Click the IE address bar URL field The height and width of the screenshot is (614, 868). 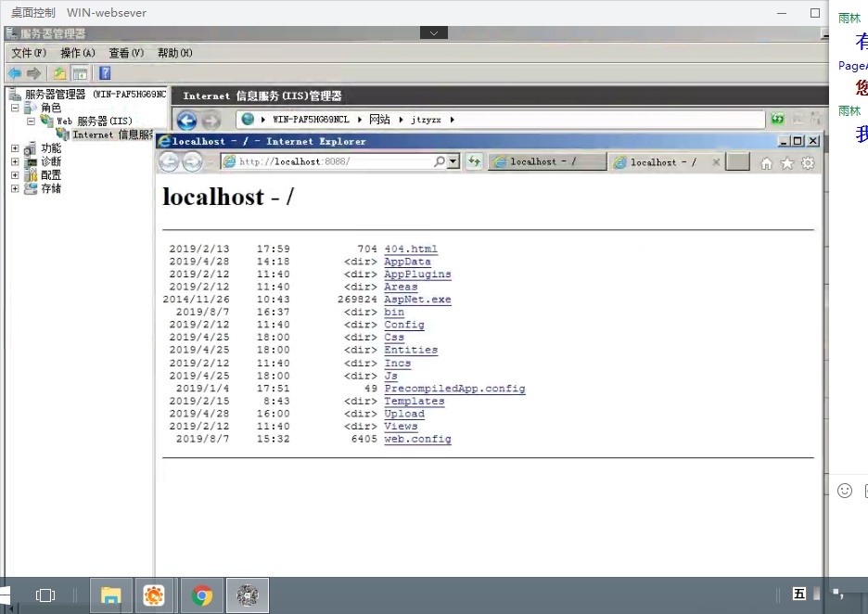pyautogui.click(x=334, y=161)
